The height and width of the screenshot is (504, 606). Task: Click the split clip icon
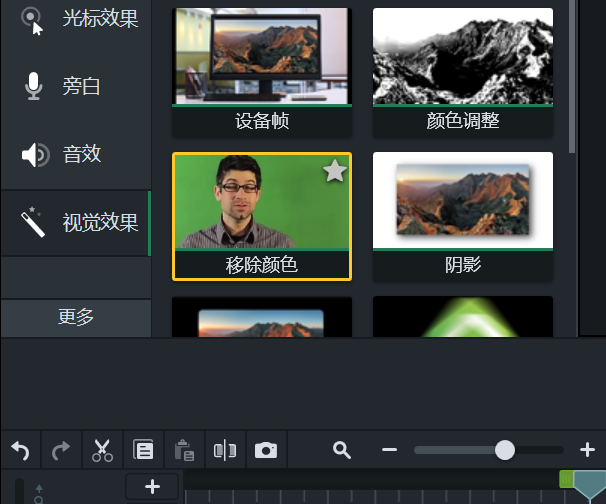[x=224, y=451]
